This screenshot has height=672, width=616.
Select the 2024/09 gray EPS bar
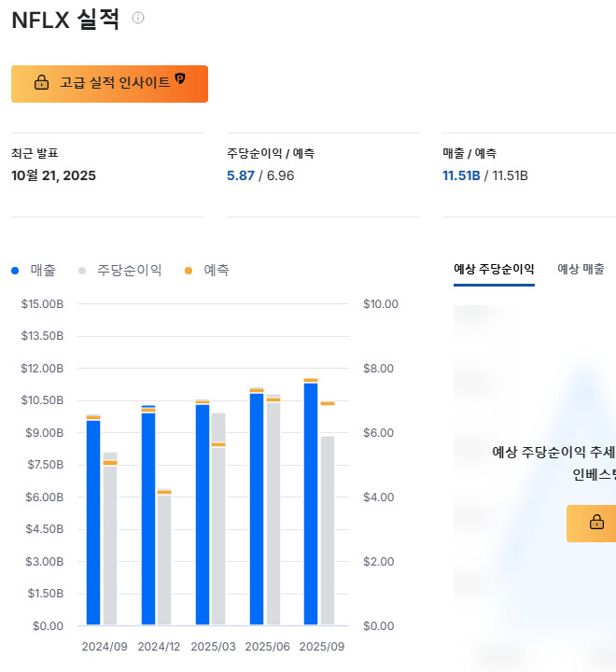[x=110, y=539]
